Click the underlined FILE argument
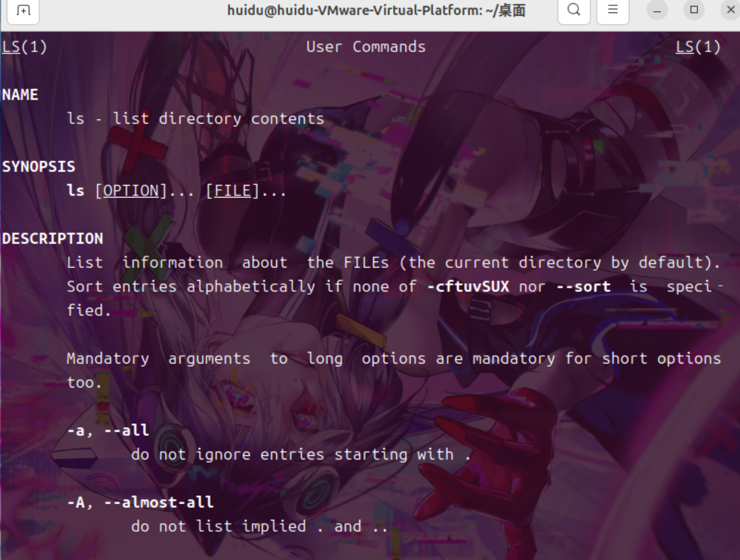Viewport: 740px width, 560px height. [233, 191]
